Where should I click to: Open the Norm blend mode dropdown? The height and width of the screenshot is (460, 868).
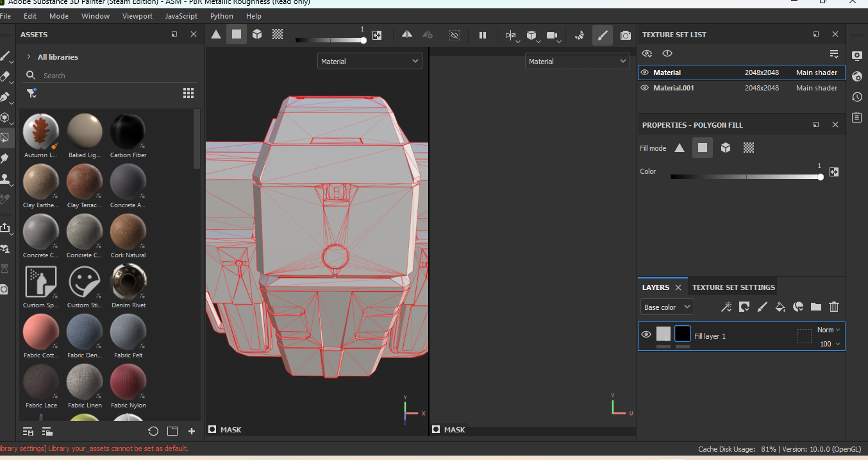click(x=828, y=329)
